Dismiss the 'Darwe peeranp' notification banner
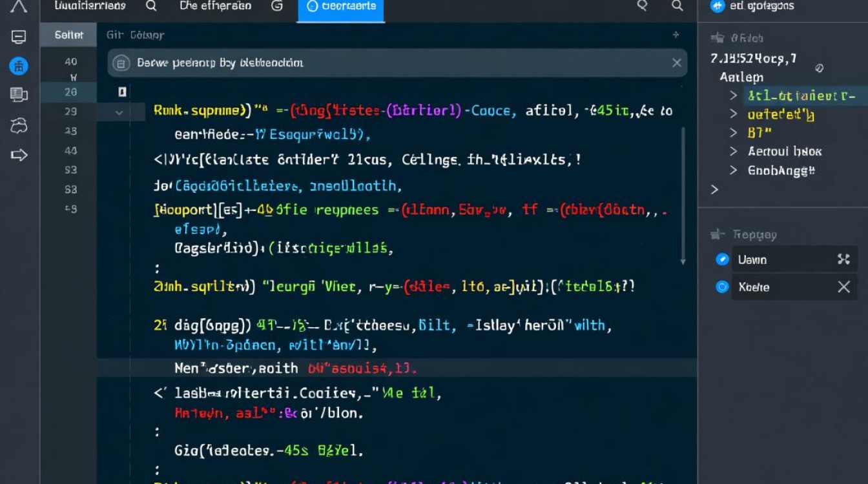This screenshot has height=484, width=868. coord(676,63)
